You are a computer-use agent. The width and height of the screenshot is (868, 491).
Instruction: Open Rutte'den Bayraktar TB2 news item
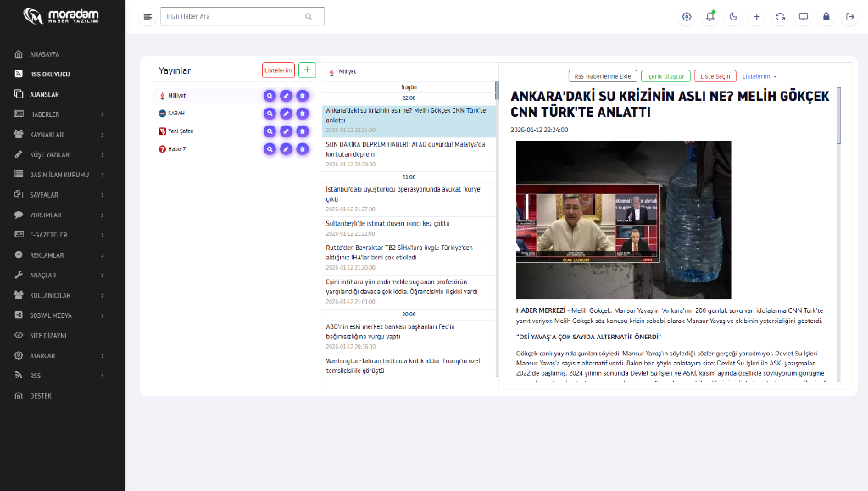click(409, 258)
